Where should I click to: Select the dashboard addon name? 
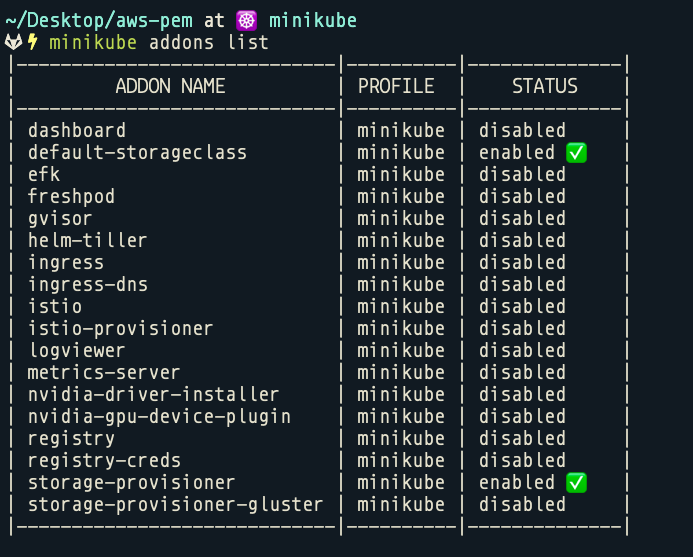tap(77, 130)
